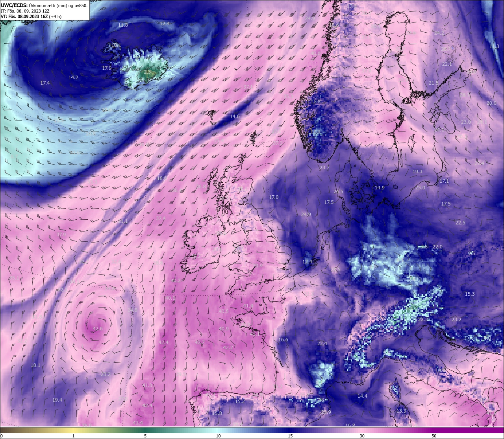Click the 25.0 value label
The image size is (504, 439).
click(x=420, y=188)
